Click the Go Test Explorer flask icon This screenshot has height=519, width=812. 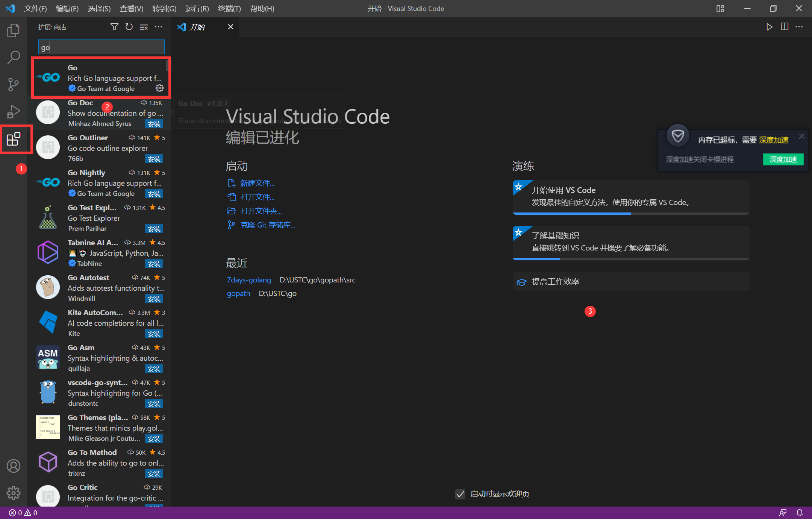coord(48,217)
